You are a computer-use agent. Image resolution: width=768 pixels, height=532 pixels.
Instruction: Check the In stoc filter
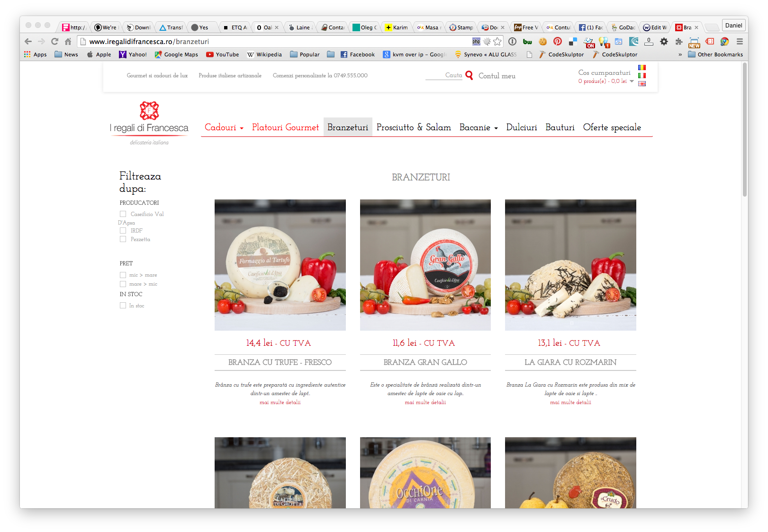click(x=123, y=306)
